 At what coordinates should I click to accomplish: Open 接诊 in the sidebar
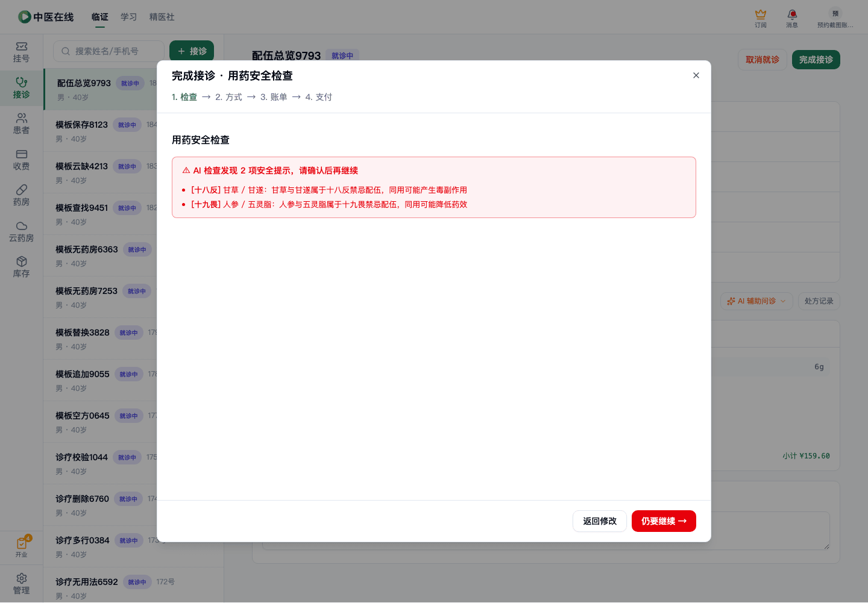21,89
